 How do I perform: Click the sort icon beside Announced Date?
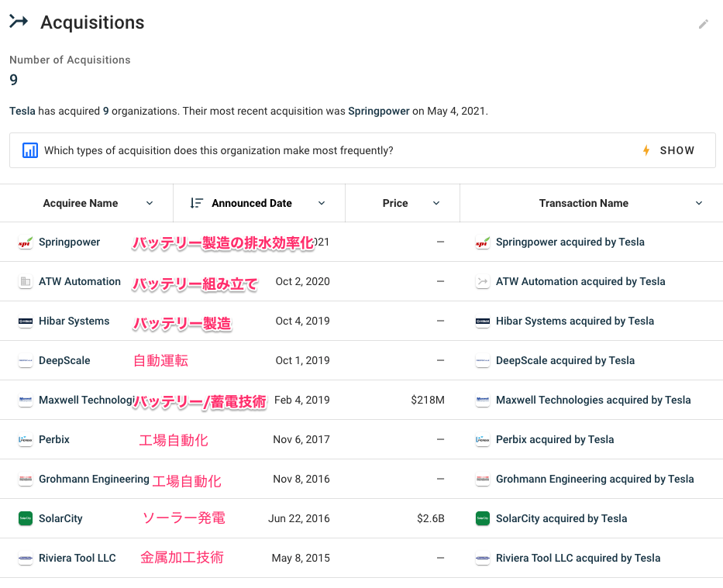point(197,203)
